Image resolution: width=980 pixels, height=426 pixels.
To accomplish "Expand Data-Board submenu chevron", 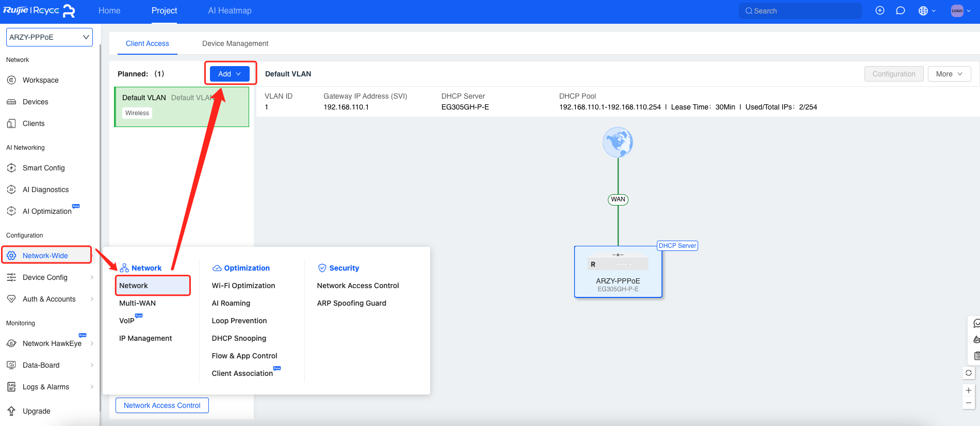I will (x=92, y=365).
